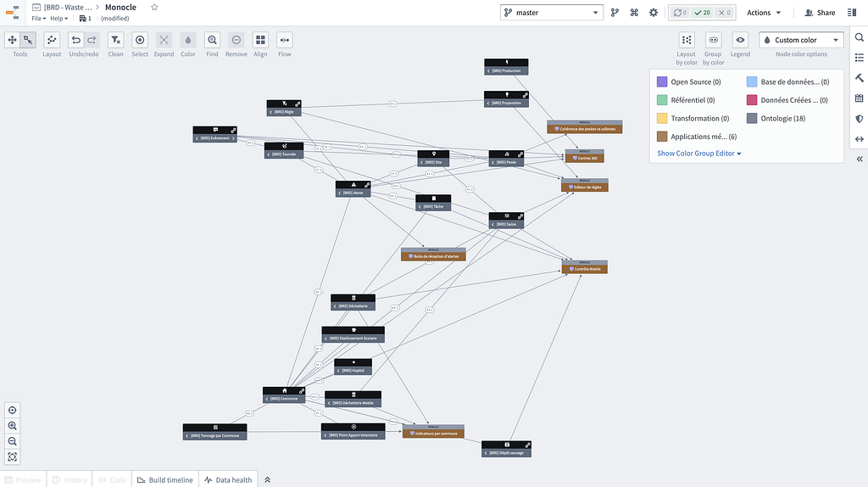The width and height of the screenshot is (868, 487).
Task: Select the drag-select tool
Action: (28, 40)
